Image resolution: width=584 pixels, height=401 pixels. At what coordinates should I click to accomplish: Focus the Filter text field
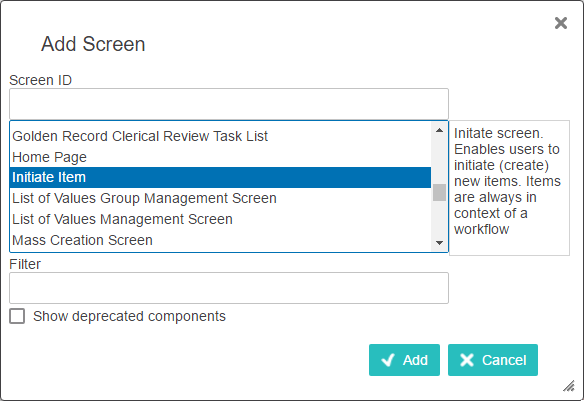click(229, 288)
